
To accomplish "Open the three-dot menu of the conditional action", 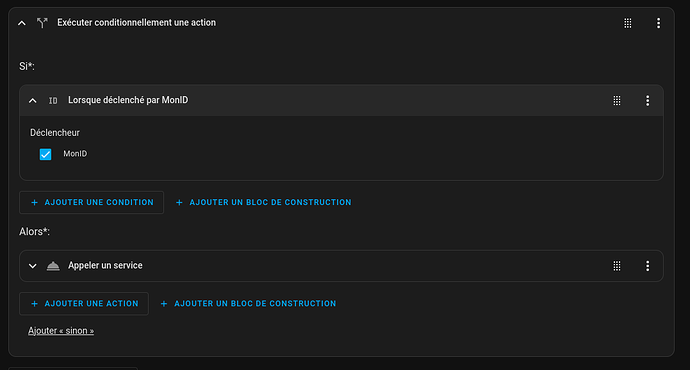I will pyautogui.click(x=658, y=23).
